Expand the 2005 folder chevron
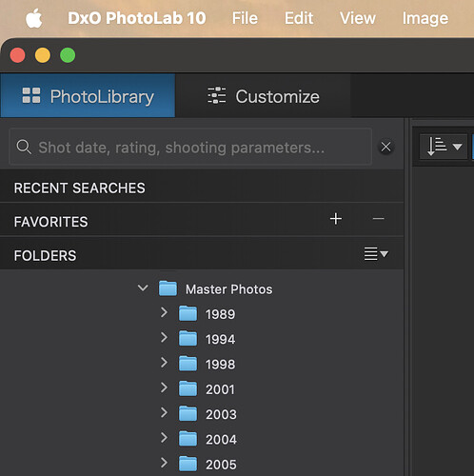 click(164, 463)
